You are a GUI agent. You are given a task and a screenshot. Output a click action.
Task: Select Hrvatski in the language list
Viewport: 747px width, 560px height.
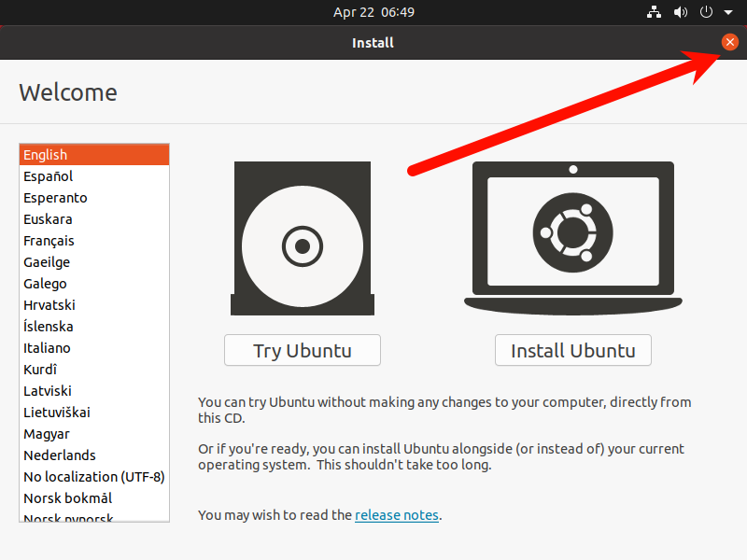point(94,305)
